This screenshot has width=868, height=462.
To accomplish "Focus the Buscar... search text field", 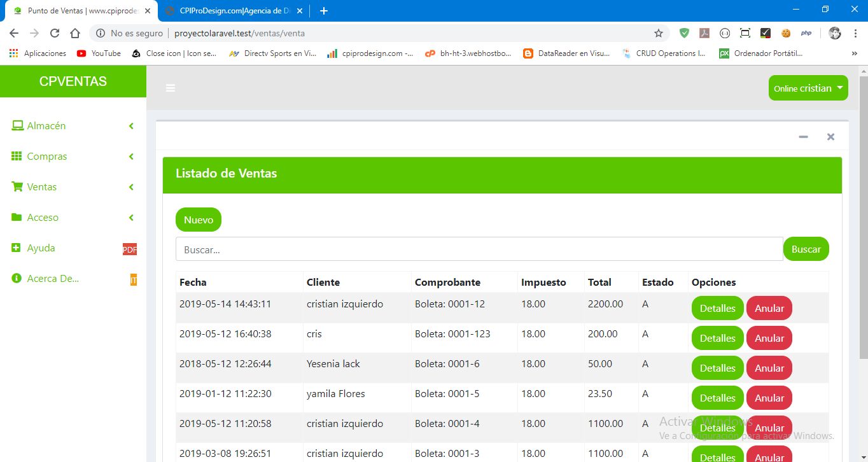I will click(479, 249).
